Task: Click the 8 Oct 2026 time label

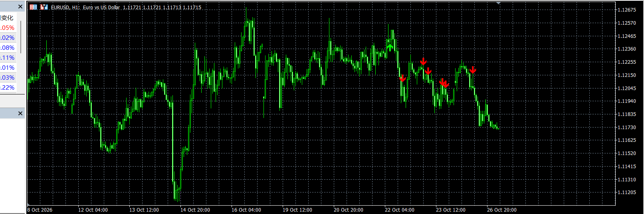Action: point(40,210)
